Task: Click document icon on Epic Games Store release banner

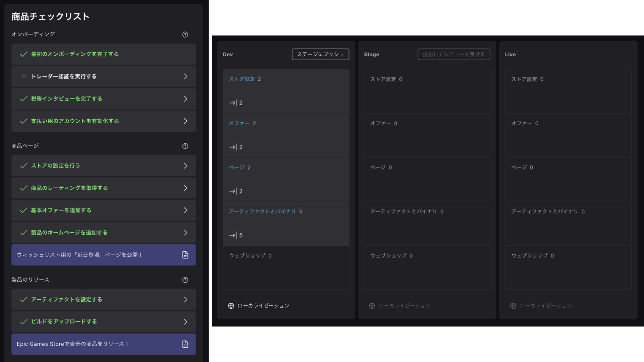Action: click(185, 344)
